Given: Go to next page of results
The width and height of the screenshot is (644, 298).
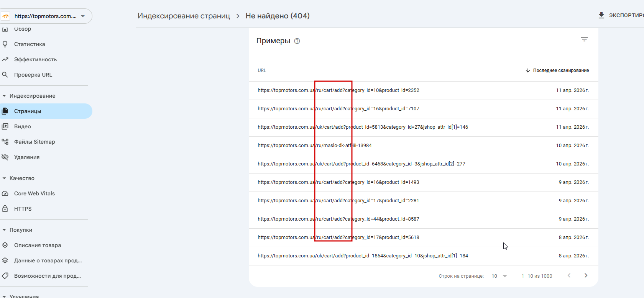Looking at the screenshot, I should 586,276.
